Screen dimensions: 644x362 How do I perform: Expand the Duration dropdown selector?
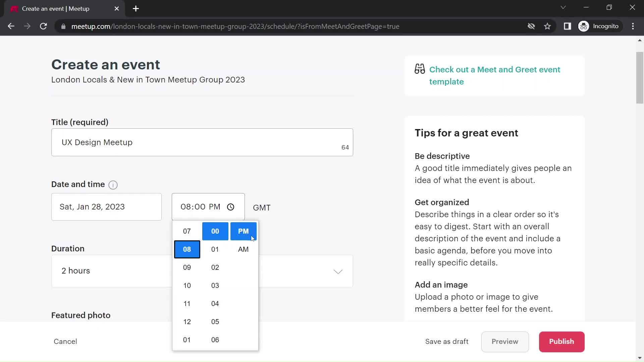click(x=338, y=271)
